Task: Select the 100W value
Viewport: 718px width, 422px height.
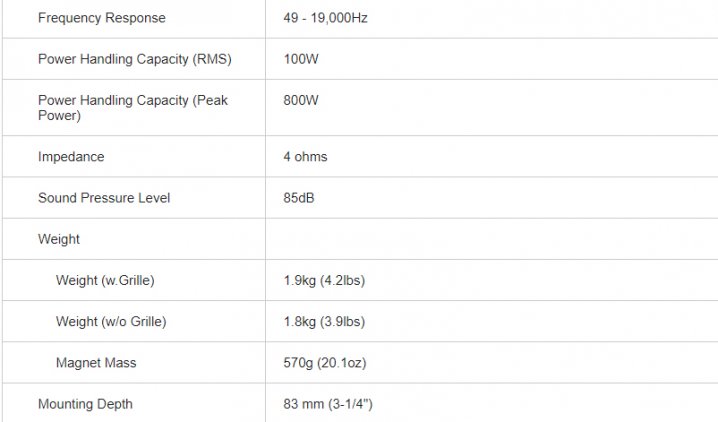Action: pos(300,59)
